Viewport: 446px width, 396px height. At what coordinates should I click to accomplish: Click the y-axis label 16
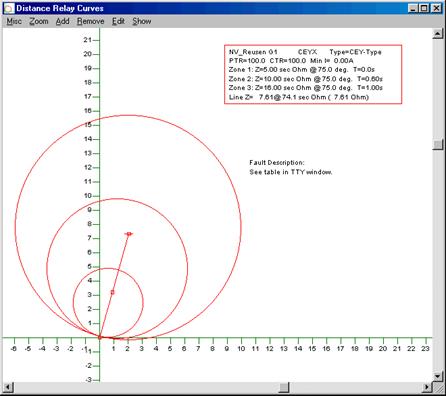click(87, 111)
